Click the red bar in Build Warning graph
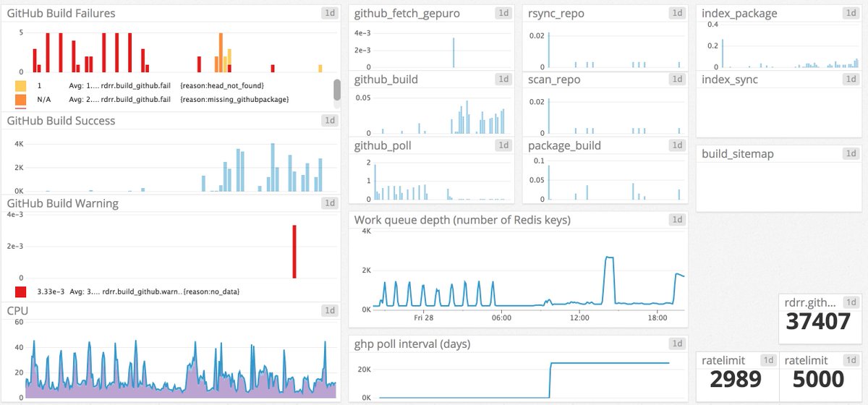Viewport: 868px width, 405px height. 294,252
